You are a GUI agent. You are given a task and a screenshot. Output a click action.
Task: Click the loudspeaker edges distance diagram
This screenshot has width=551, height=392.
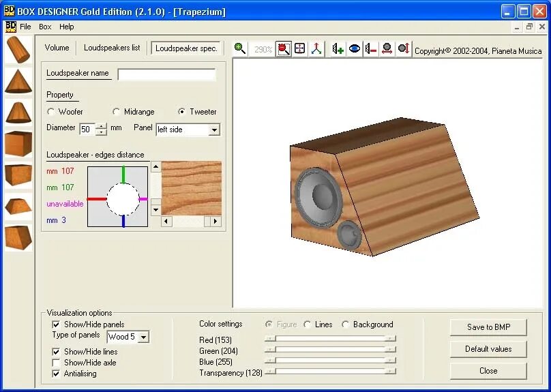118,197
